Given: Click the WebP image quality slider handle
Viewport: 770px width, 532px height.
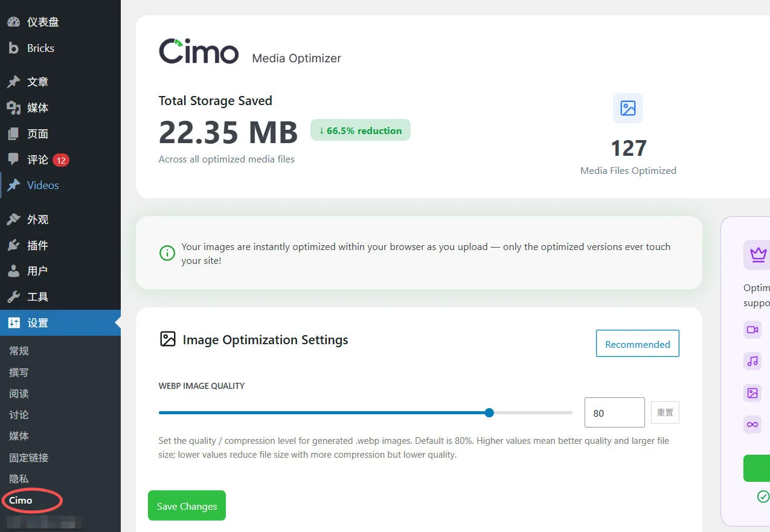Looking at the screenshot, I should 489,413.
